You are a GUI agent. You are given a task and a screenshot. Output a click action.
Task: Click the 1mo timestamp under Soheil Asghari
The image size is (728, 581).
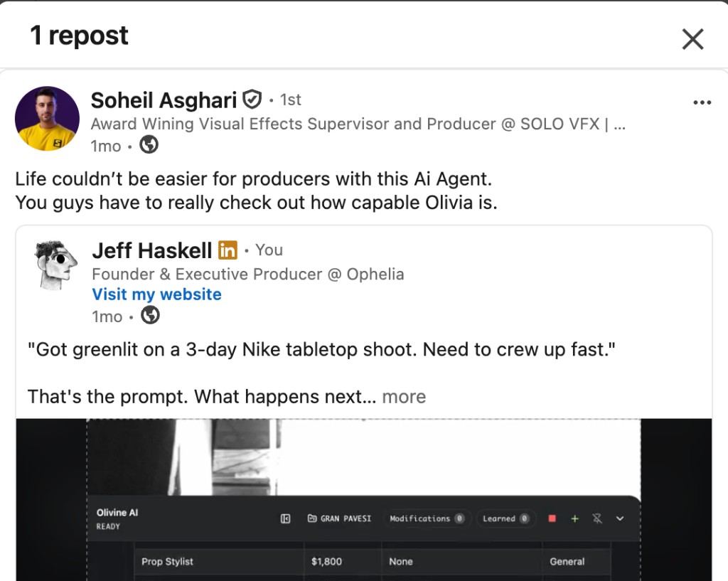pos(106,146)
